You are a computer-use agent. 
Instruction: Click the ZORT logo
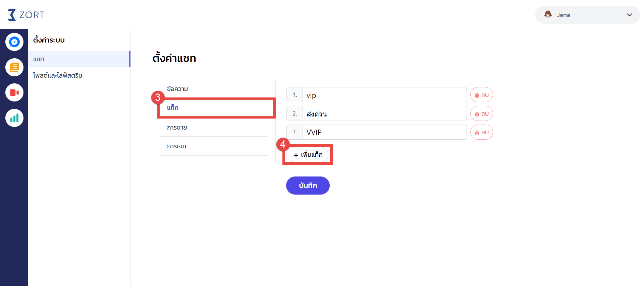(x=26, y=15)
